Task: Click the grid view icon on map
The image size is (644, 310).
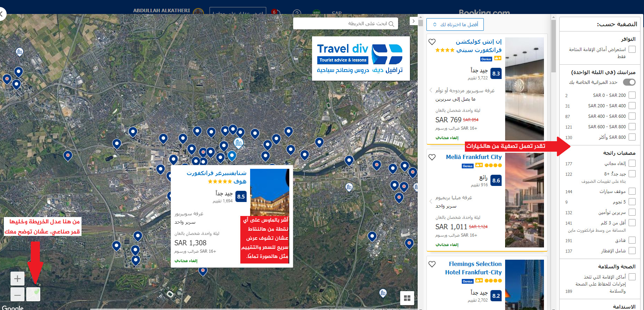Action: pyautogui.click(x=407, y=298)
